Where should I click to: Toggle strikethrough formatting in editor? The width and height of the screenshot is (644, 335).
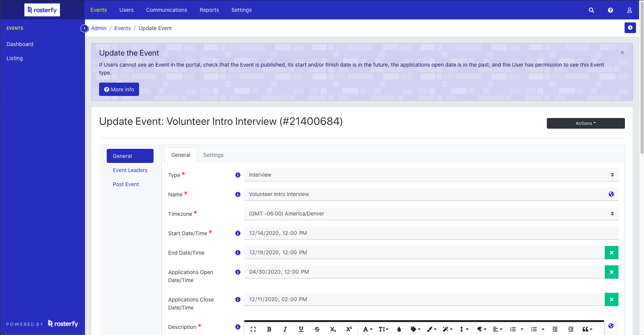click(317, 329)
